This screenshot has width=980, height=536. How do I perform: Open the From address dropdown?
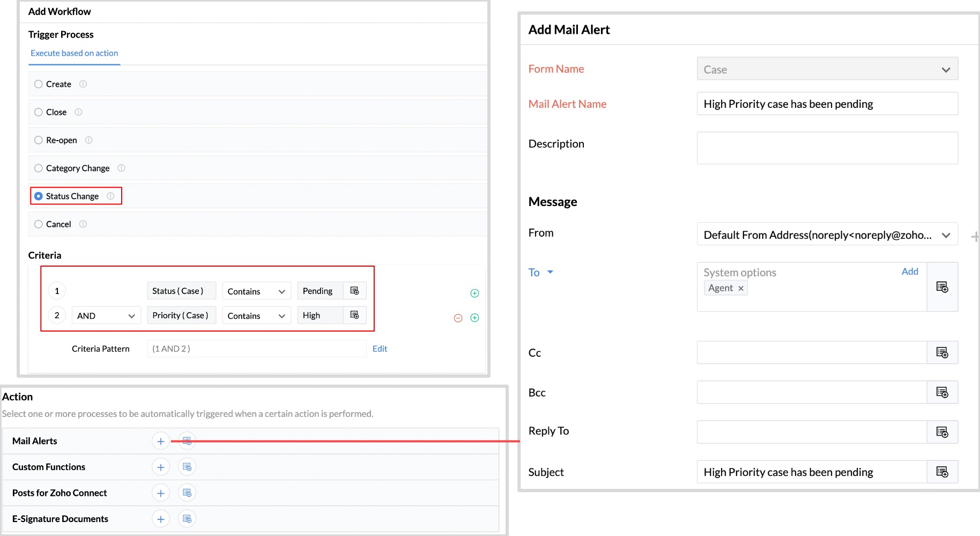click(x=827, y=235)
